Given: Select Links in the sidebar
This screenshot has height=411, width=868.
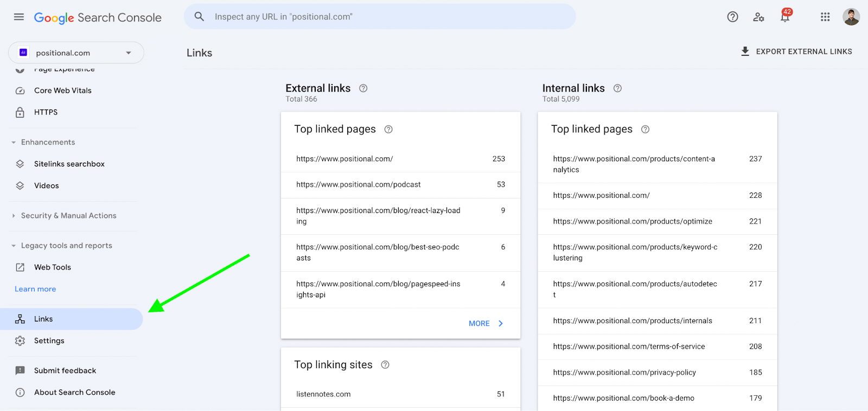Looking at the screenshot, I should pyautogui.click(x=72, y=319).
